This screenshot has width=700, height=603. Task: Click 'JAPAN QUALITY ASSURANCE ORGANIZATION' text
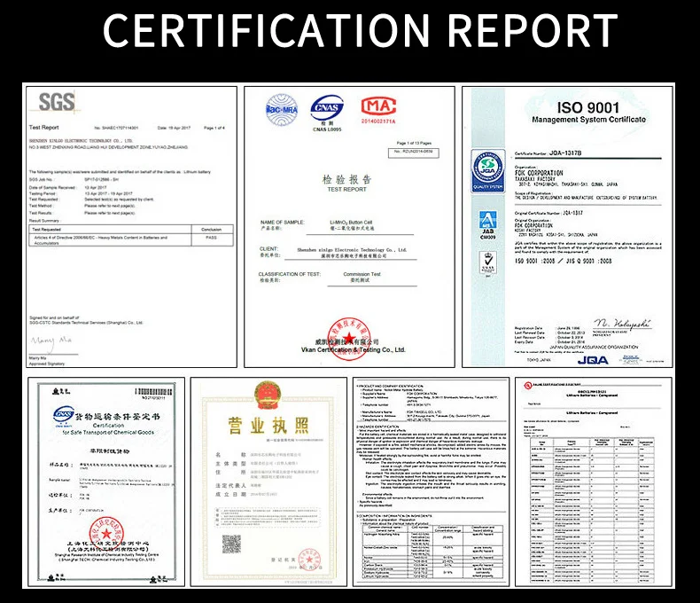594,347
